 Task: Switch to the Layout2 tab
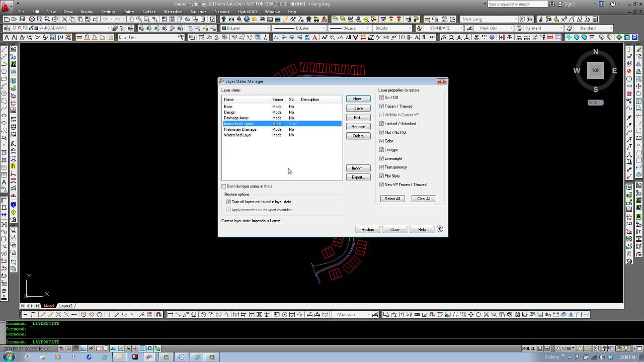66,306
